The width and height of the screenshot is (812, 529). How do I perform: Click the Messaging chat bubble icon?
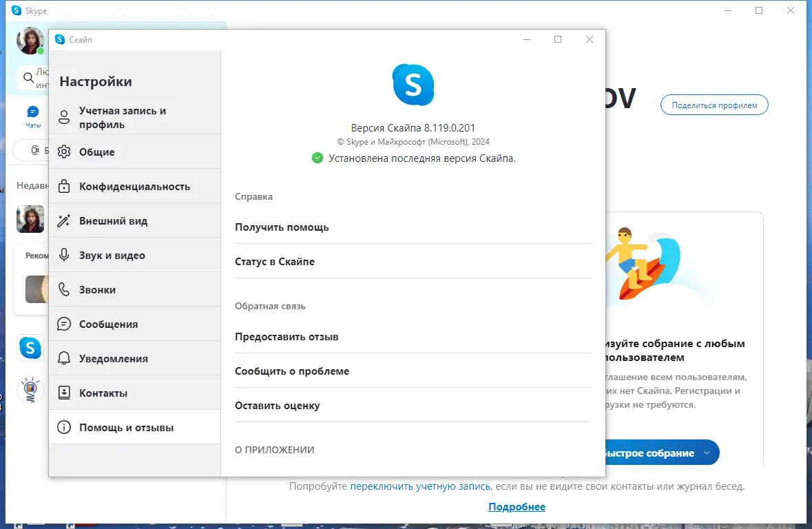click(63, 324)
